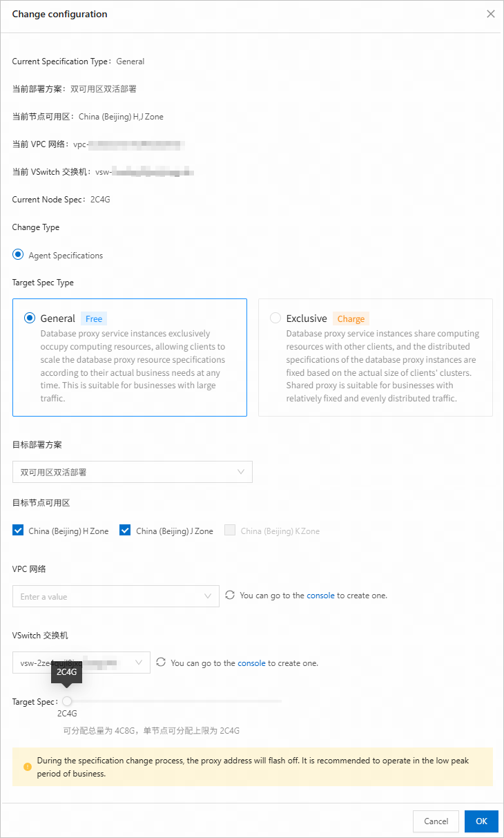
Task: Refresh the VSwitch list
Action: (161, 662)
